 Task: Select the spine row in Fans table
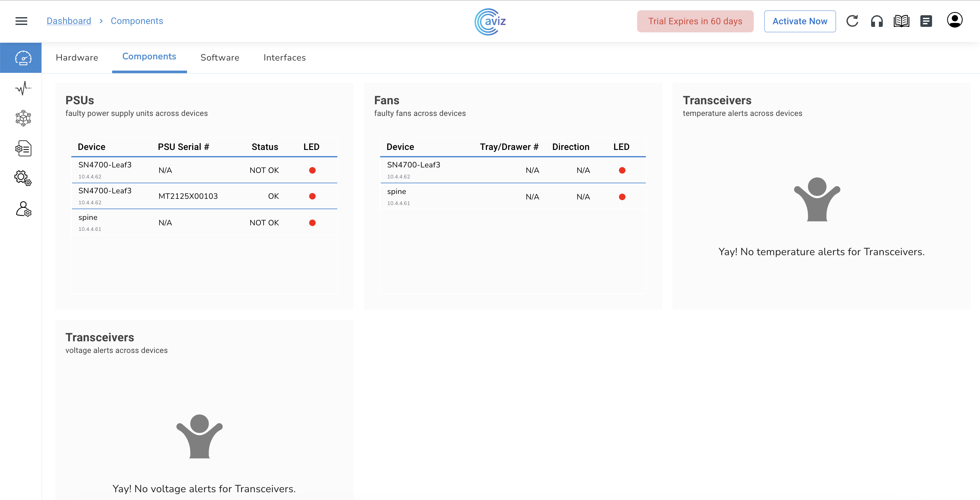[512, 197]
